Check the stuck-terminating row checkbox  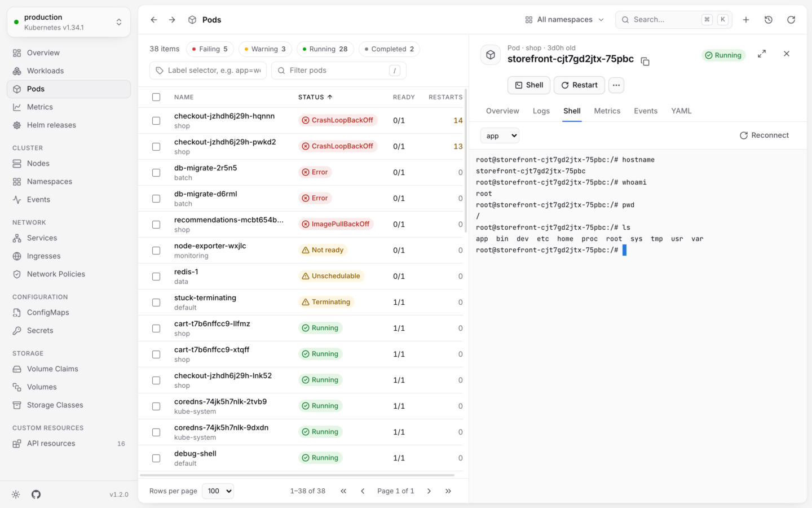pos(156,303)
